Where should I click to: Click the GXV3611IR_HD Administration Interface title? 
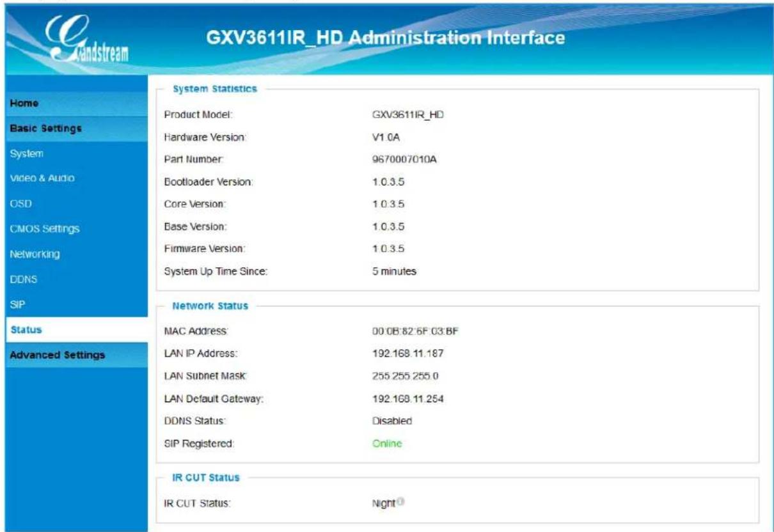pos(386,38)
